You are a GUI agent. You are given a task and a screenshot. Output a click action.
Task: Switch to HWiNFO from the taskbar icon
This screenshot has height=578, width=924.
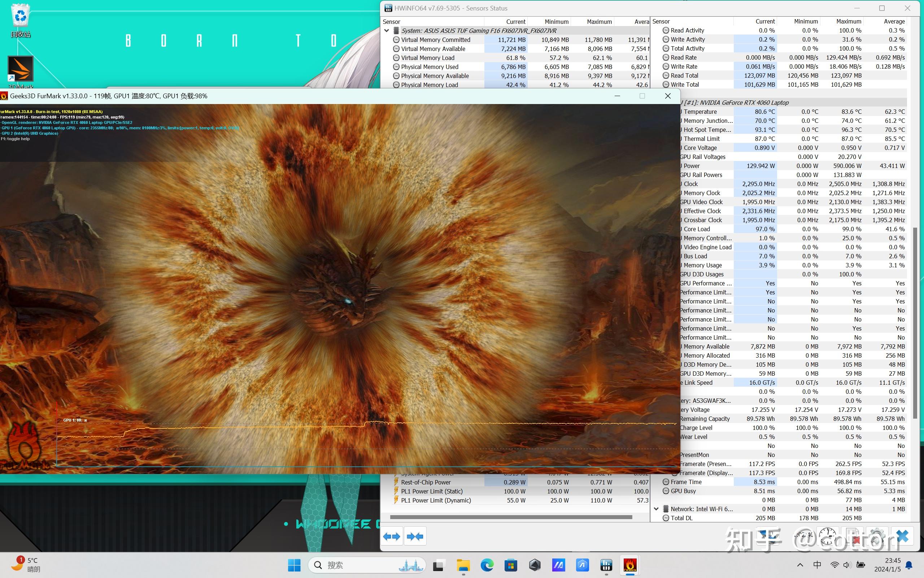pyautogui.click(x=606, y=565)
